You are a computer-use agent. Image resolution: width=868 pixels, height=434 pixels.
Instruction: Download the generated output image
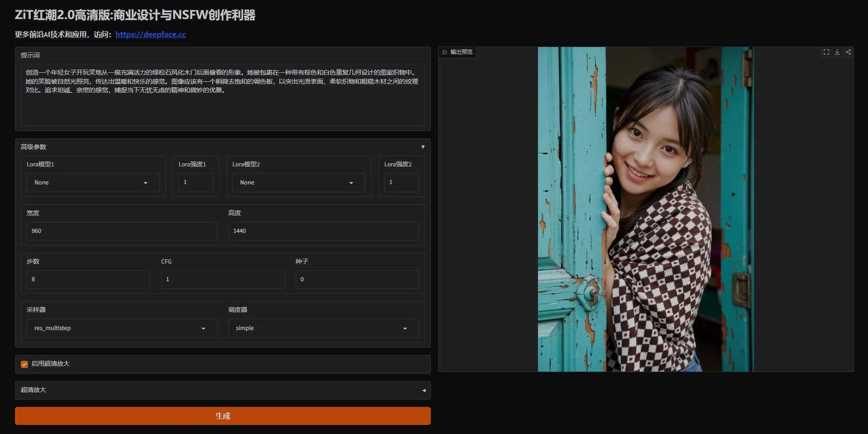(x=837, y=52)
